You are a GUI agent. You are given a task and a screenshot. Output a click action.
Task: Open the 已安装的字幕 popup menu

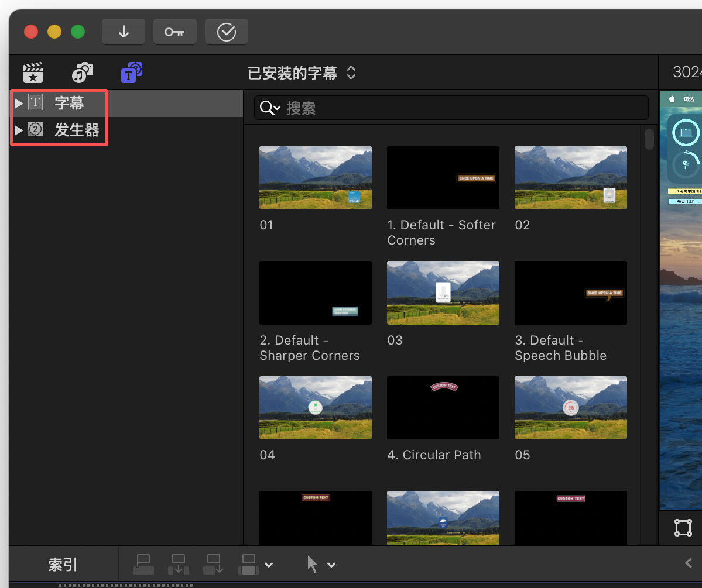coord(302,73)
